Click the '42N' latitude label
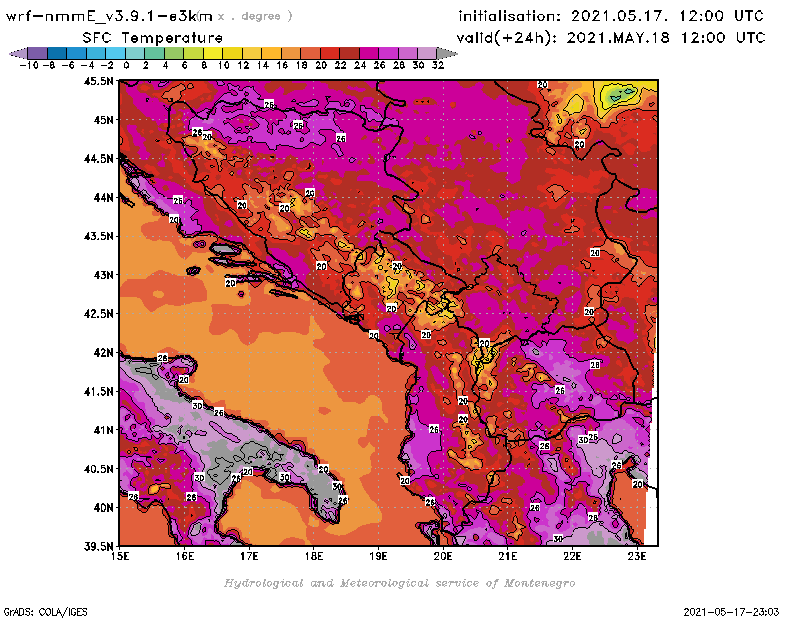This screenshot has height=618, width=800. [103, 353]
